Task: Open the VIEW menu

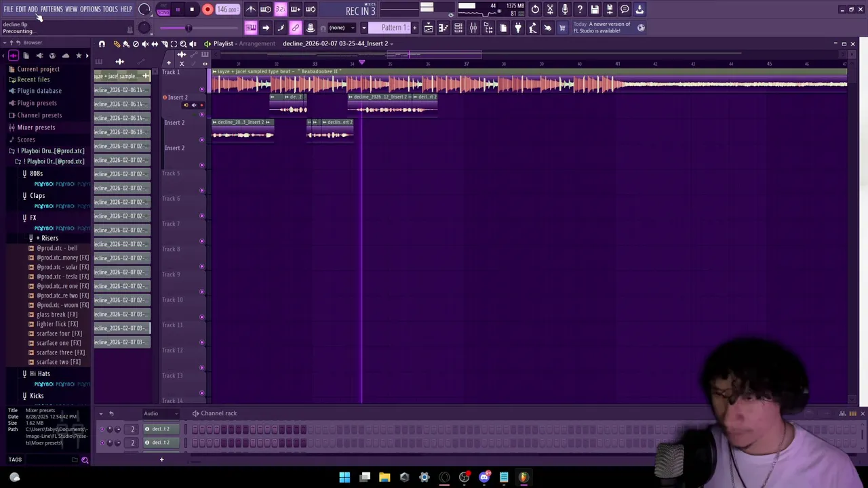Action: tap(71, 9)
